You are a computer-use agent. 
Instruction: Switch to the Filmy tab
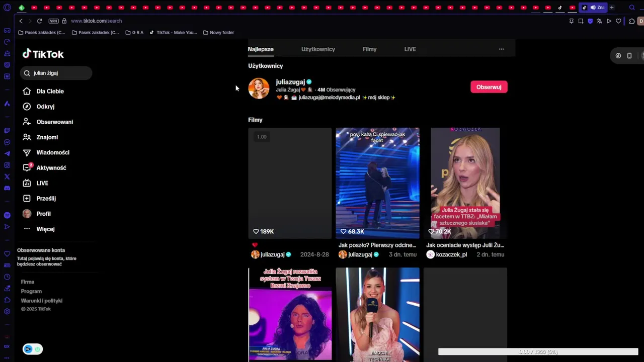click(x=369, y=49)
